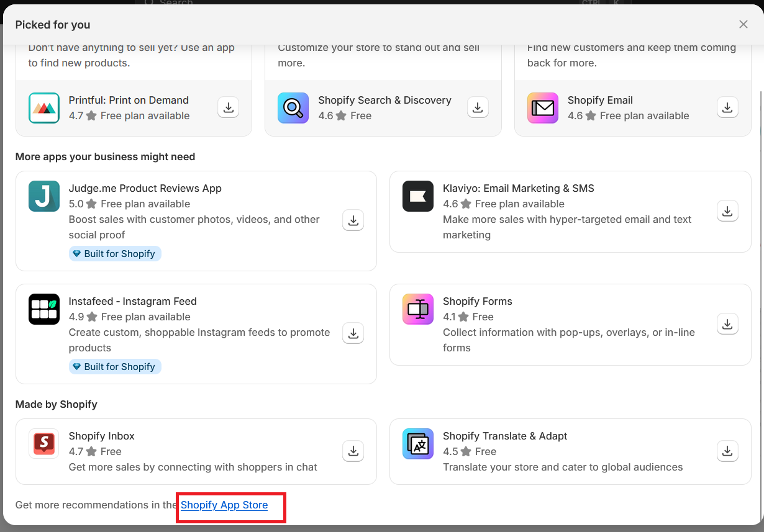The height and width of the screenshot is (532, 764).
Task: Open Instafeed - Instagram Feed title
Action: (133, 301)
